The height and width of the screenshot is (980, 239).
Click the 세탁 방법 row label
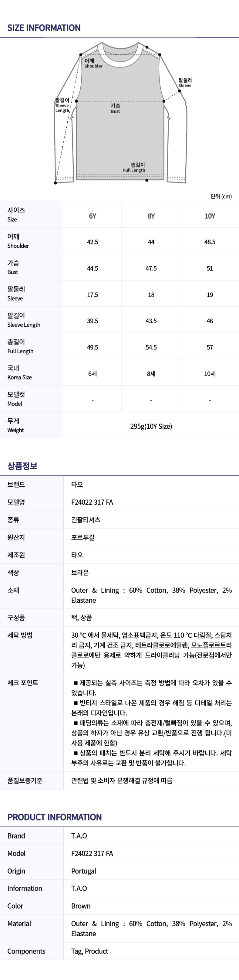[20, 635]
